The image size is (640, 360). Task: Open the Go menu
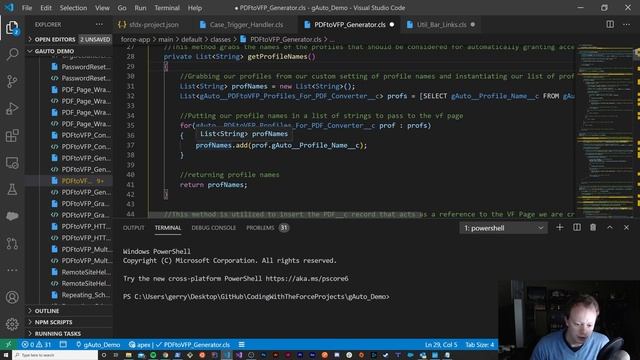pyautogui.click(x=122, y=8)
